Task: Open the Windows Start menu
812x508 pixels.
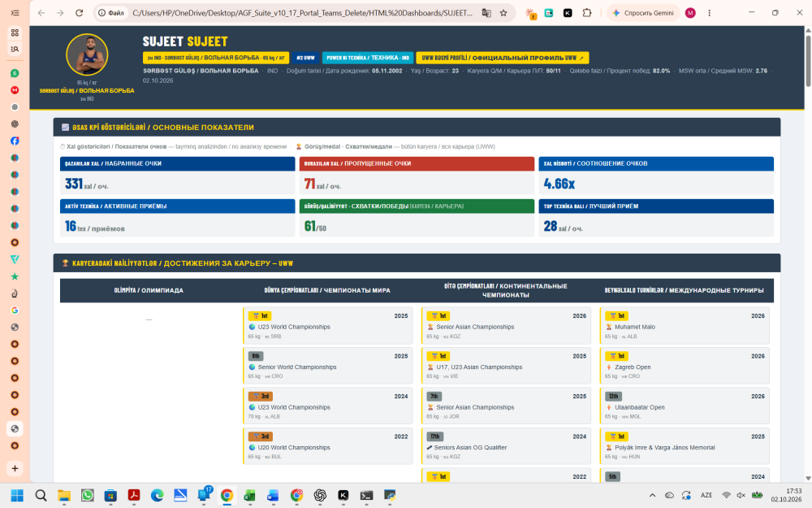Action: tap(17, 496)
